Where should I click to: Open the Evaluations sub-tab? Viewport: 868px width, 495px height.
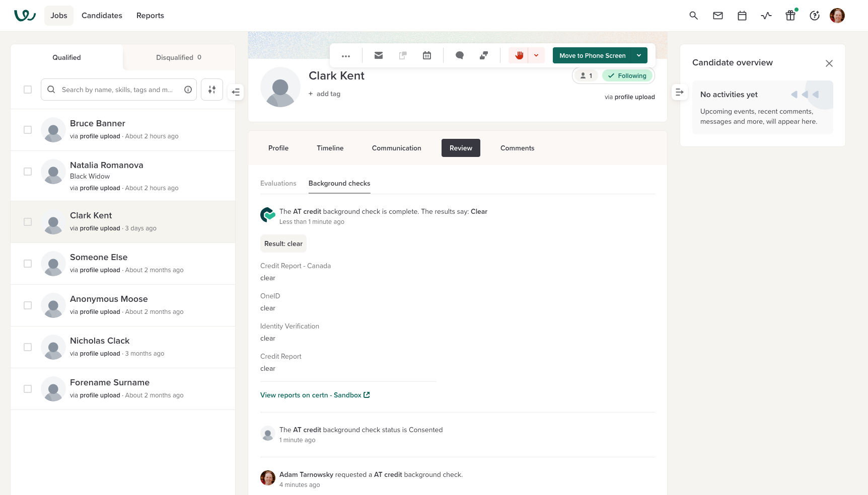(278, 183)
